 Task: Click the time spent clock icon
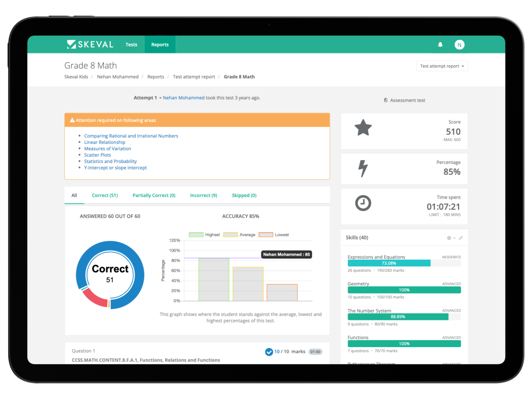click(363, 203)
